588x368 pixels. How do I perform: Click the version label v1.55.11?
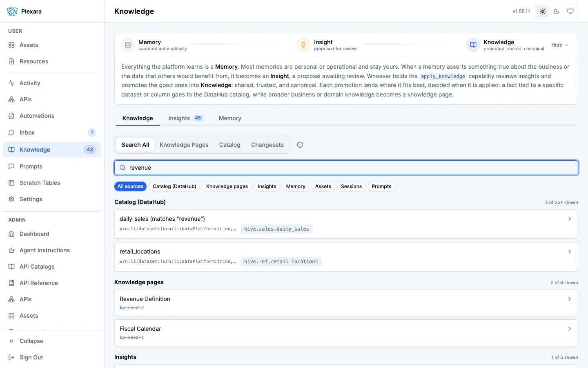(x=521, y=11)
